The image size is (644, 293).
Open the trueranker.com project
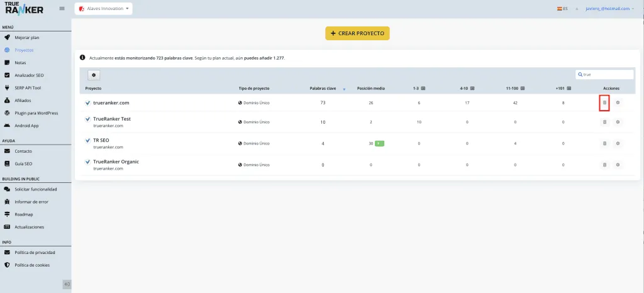111,102
